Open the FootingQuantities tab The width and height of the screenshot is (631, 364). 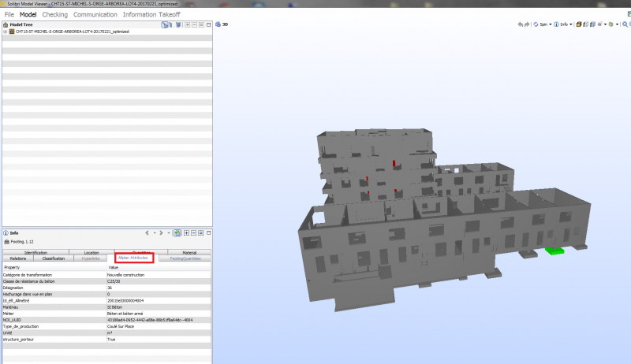point(185,258)
